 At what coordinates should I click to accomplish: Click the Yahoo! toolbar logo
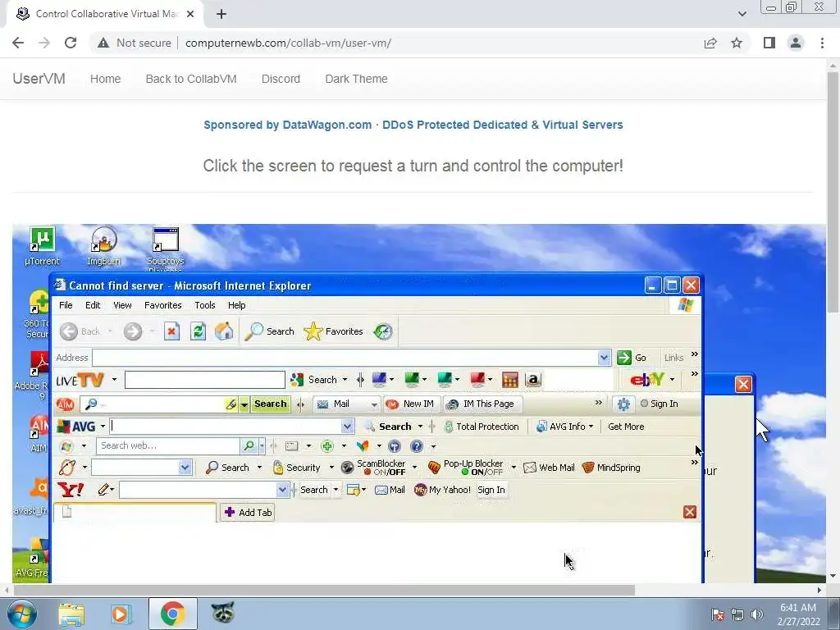click(71, 490)
